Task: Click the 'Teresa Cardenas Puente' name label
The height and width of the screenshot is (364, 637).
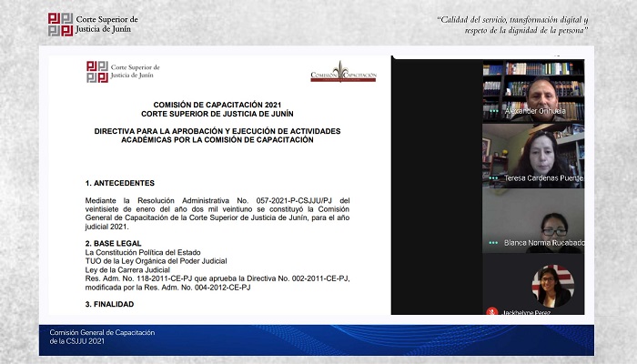Action: tap(544, 178)
